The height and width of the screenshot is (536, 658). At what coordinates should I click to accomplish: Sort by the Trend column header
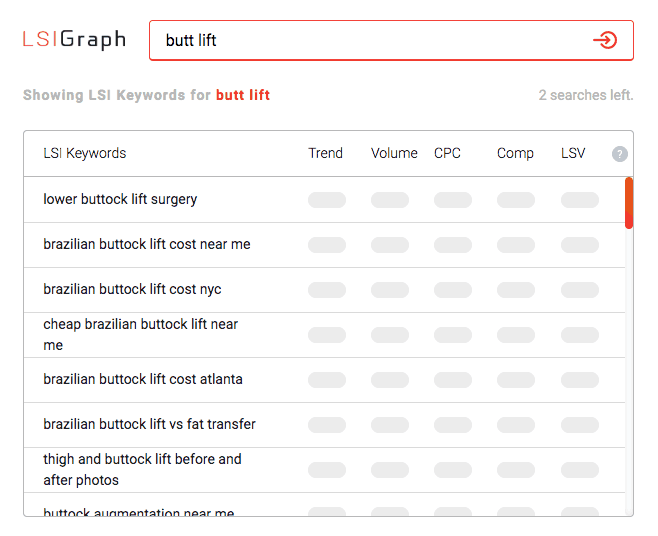point(325,153)
